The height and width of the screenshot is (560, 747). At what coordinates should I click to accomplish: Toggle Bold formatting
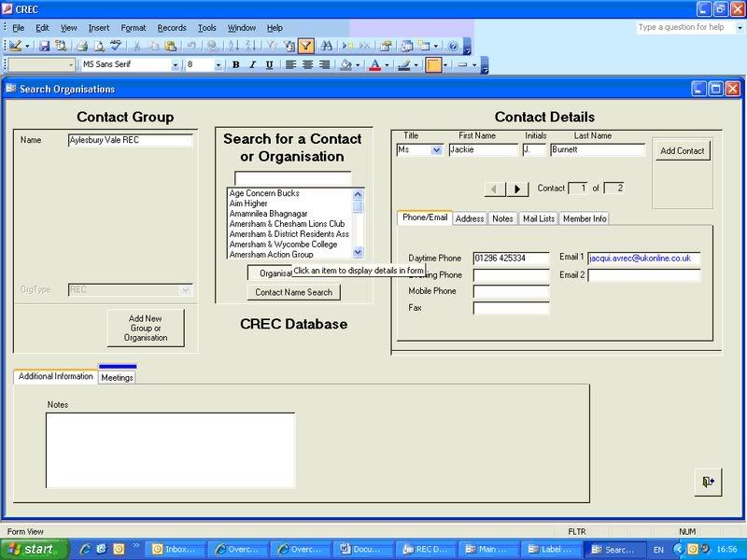point(236,64)
